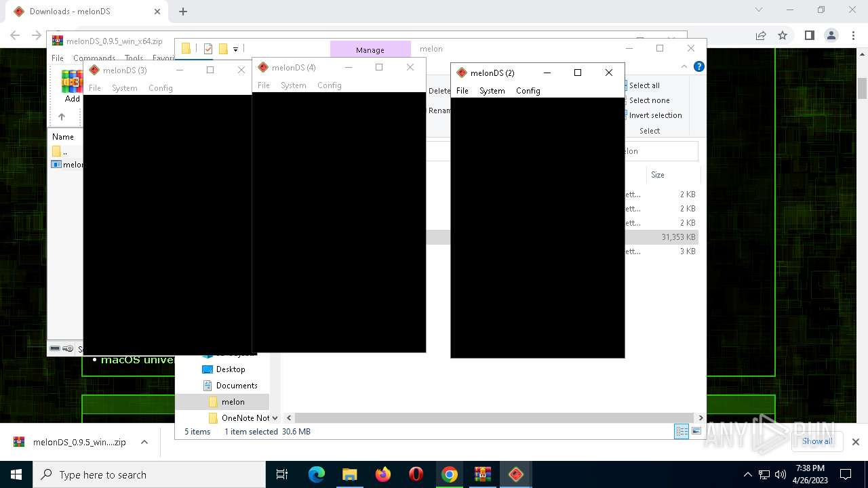
Task: Open Microsoft Edge from taskbar
Action: pos(317,474)
